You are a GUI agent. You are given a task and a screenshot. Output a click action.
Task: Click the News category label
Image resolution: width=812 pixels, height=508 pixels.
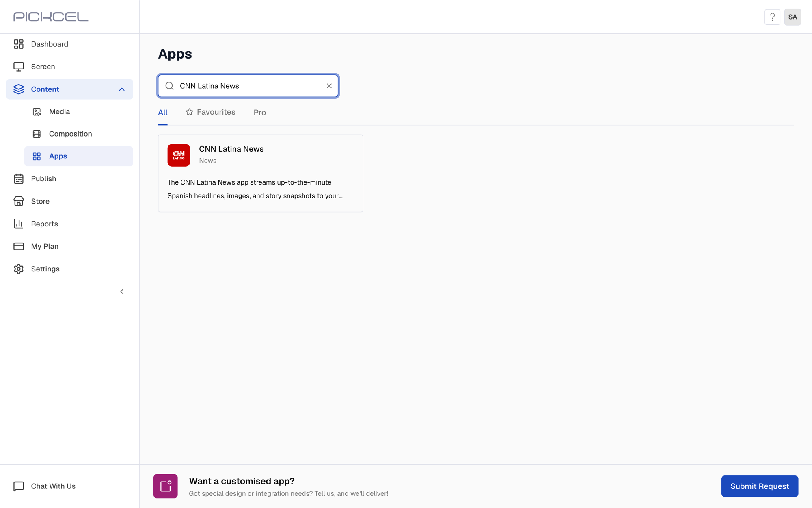(x=208, y=161)
